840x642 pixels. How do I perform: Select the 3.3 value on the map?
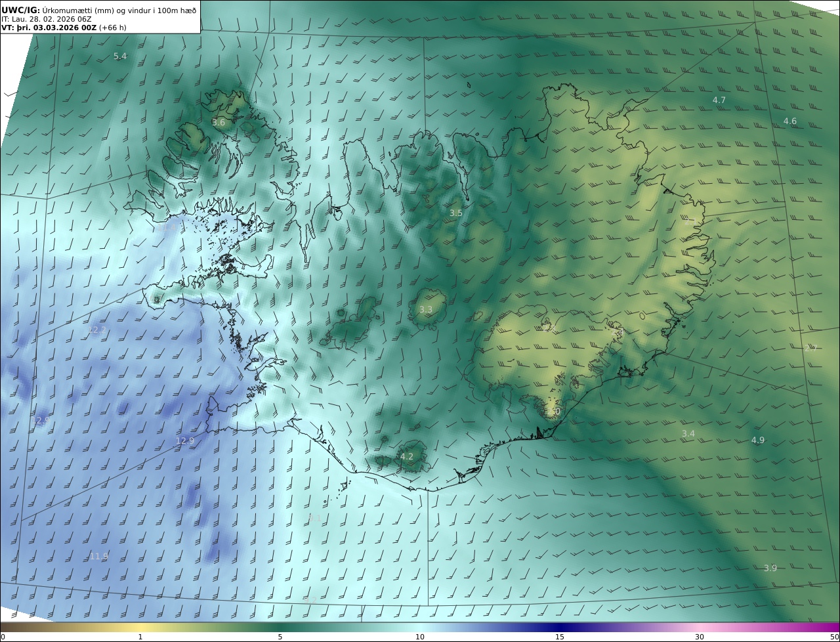click(x=426, y=310)
